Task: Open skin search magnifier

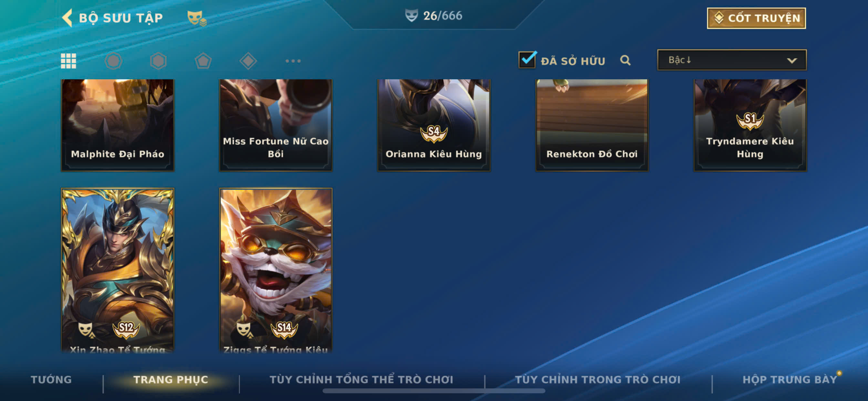Action: coord(625,60)
